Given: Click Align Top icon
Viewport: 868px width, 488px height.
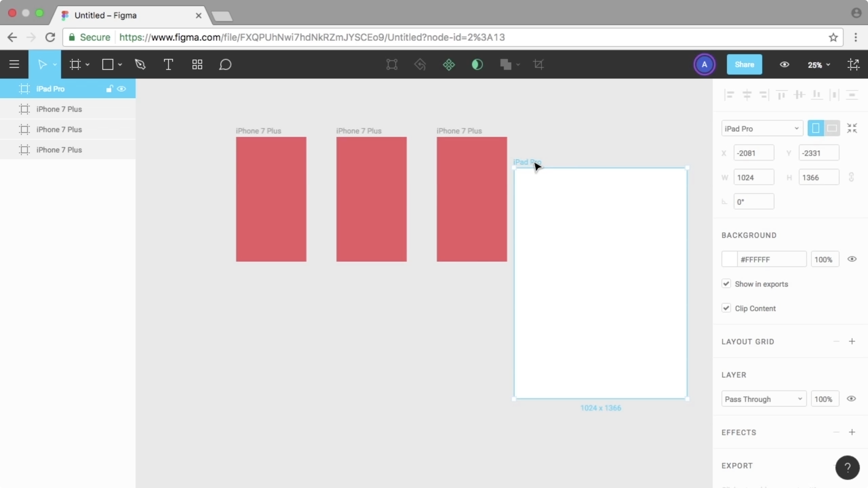Looking at the screenshot, I should click(x=782, y=95).
